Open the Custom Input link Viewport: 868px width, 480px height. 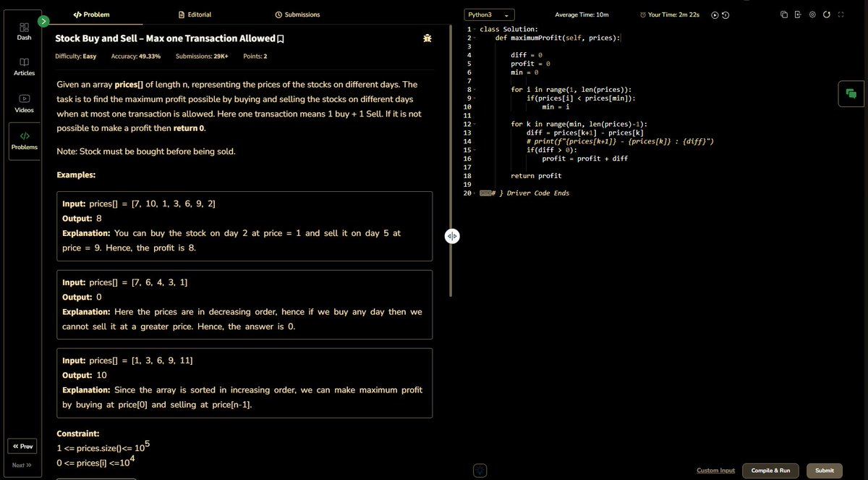pyautogui.click(x=715, y=471)
